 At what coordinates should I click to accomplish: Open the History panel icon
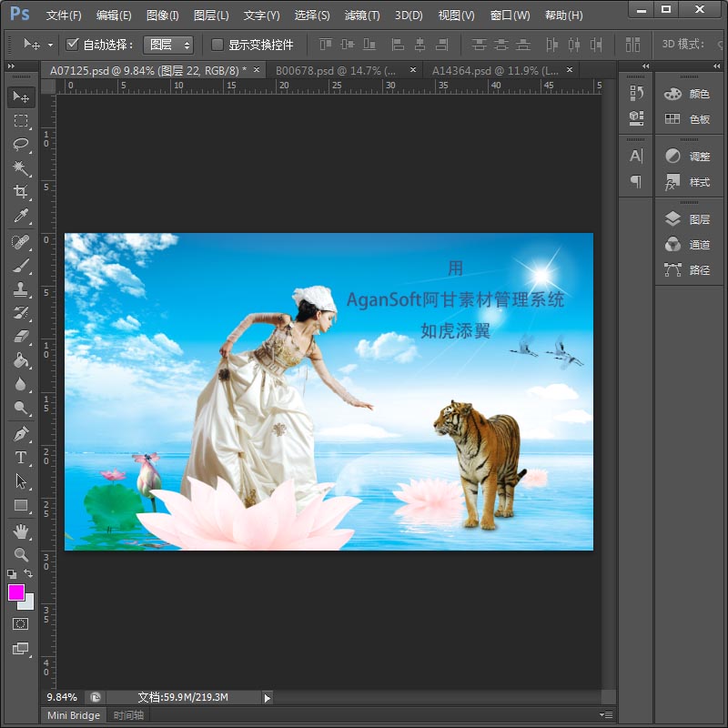pos(636,93)
